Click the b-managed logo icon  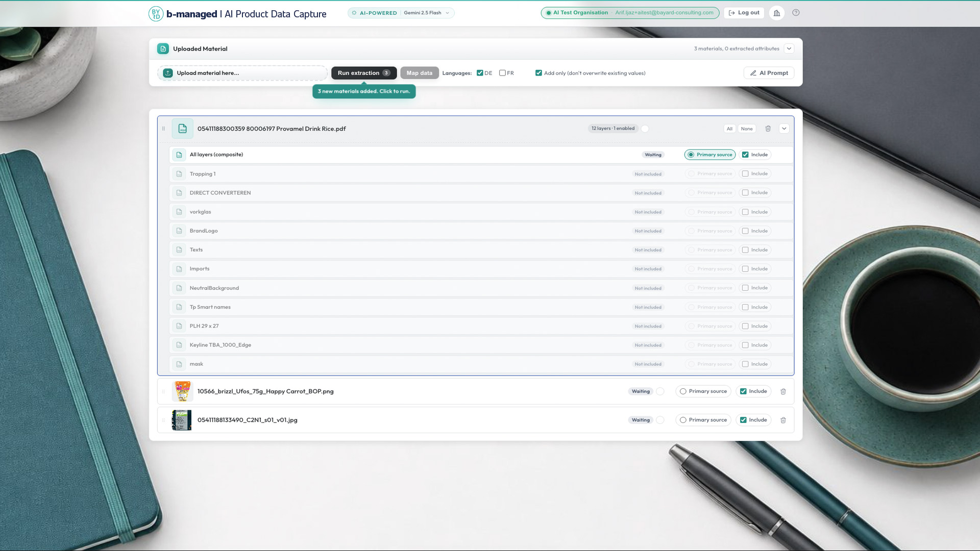pyautogui.click(x=156, y=14)
